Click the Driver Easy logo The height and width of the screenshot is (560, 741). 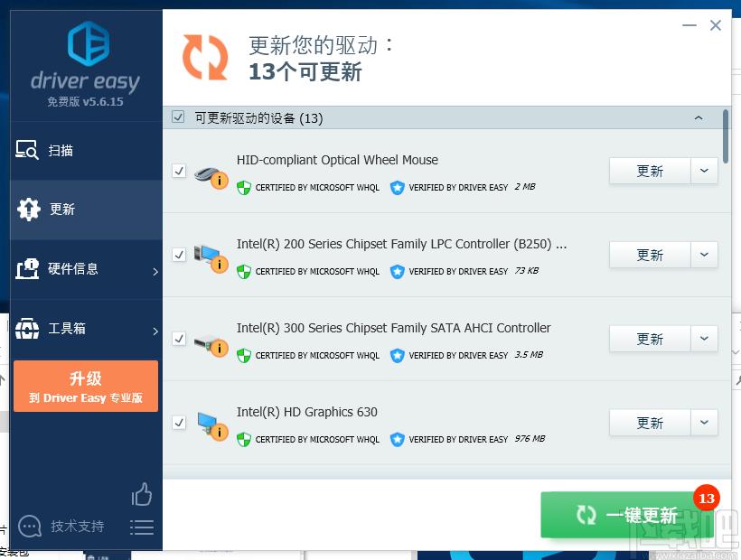[88, 43]
